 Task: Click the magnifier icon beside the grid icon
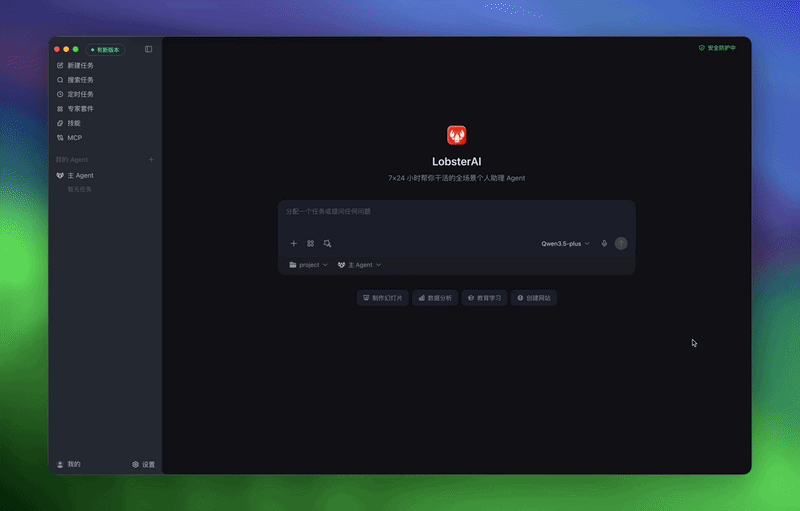[328, 244]
